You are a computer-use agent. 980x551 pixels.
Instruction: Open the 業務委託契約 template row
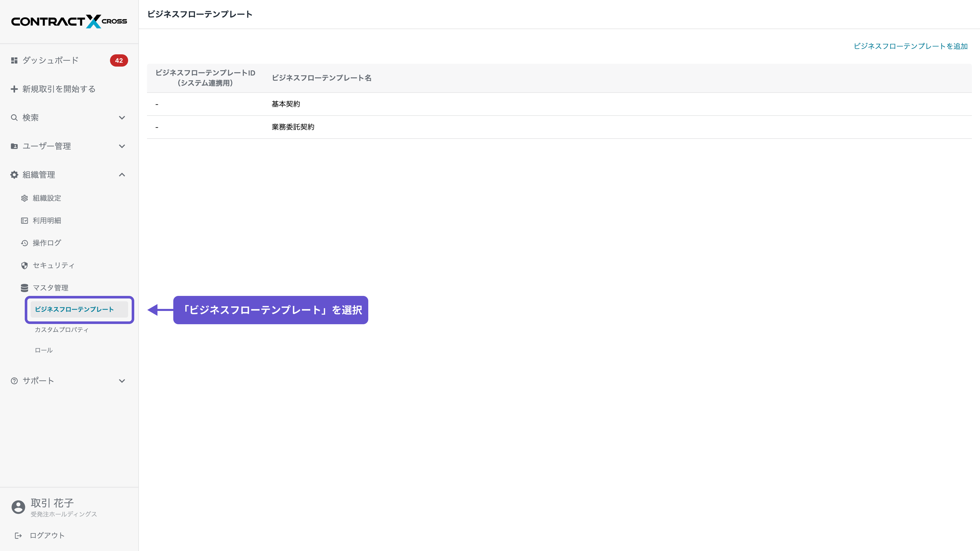(293, 127)
